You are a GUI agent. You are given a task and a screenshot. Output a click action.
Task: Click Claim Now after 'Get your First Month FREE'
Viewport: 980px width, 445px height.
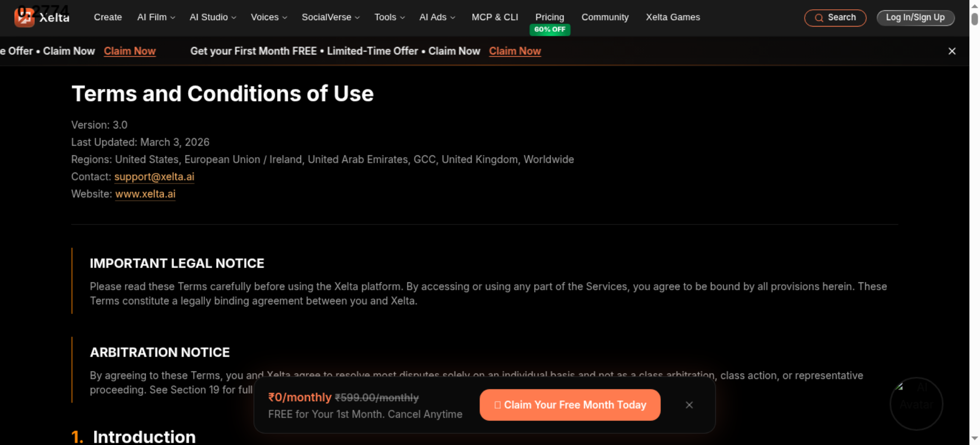pos(514,51)
